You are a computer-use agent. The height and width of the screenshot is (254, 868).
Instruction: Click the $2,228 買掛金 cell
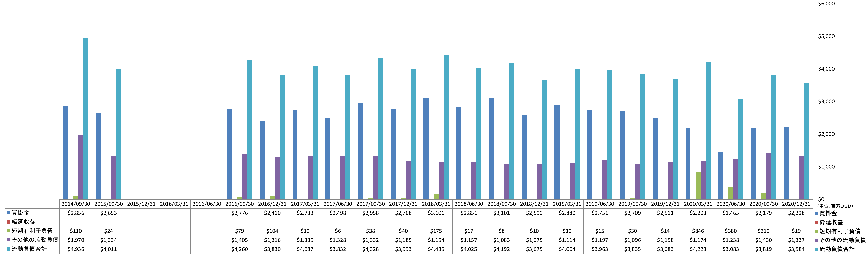(x=796, y=213)
